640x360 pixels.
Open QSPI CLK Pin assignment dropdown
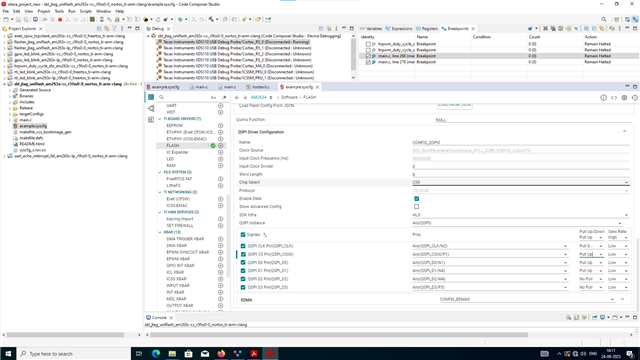(x=490, y=246)
